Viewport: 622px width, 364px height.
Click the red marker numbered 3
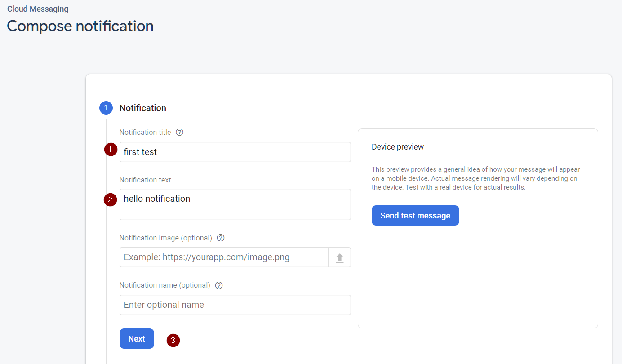click(173, 341)
